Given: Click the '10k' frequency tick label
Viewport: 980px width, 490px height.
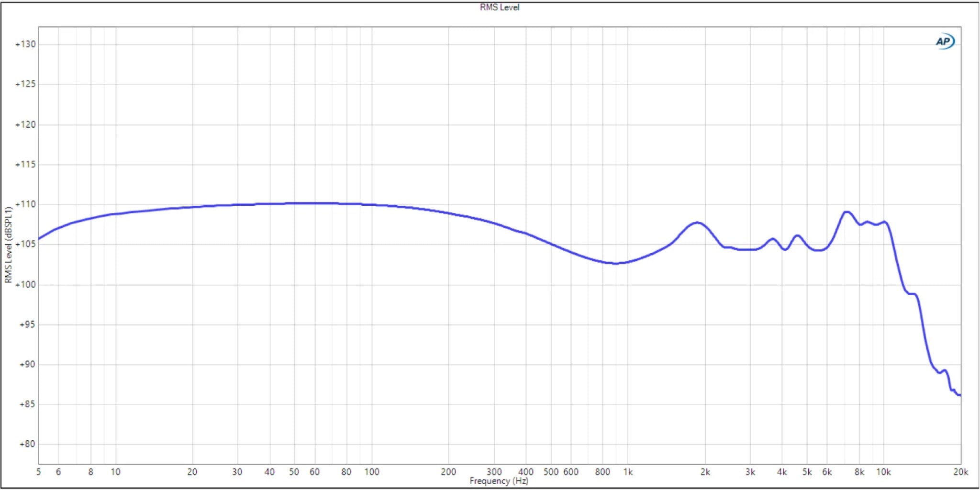Looking at the screenshot, I should click(883, 472).
